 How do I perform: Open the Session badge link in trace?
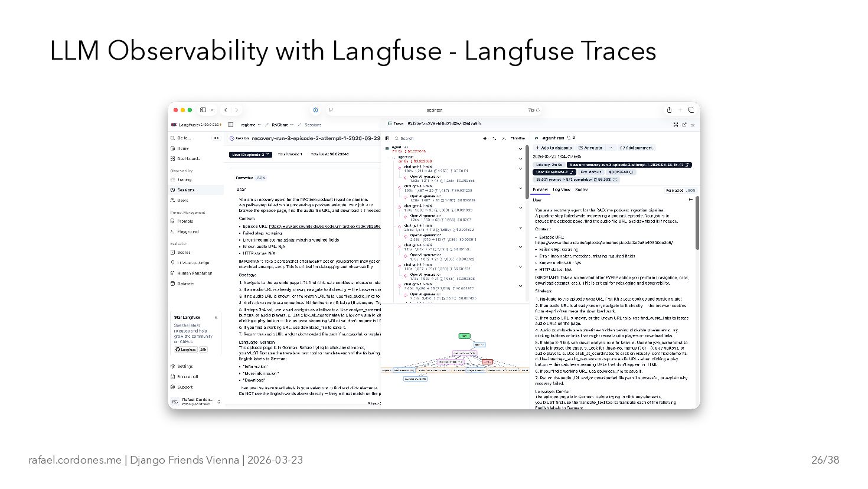629,165
